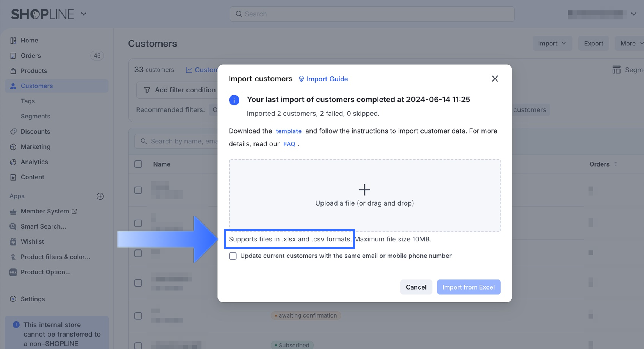Click the Wishlist app icon
644x349 pixels.
click(x=13, y=241)
